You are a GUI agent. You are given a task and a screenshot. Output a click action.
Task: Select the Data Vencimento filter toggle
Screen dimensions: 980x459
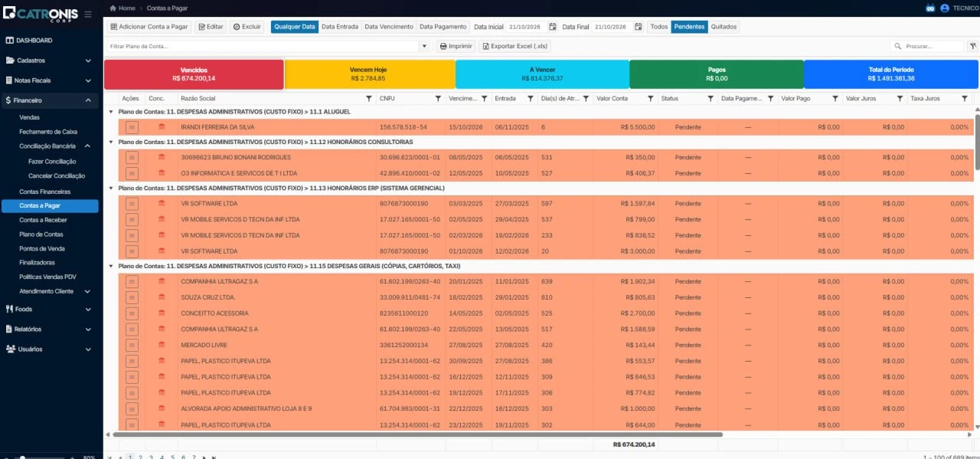coord(389,27)
